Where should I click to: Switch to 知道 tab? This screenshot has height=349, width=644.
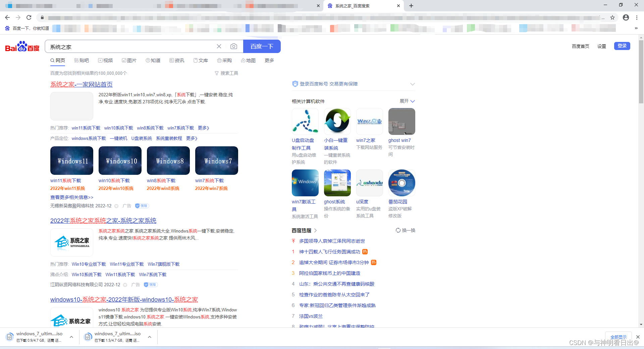coord(153,60)
